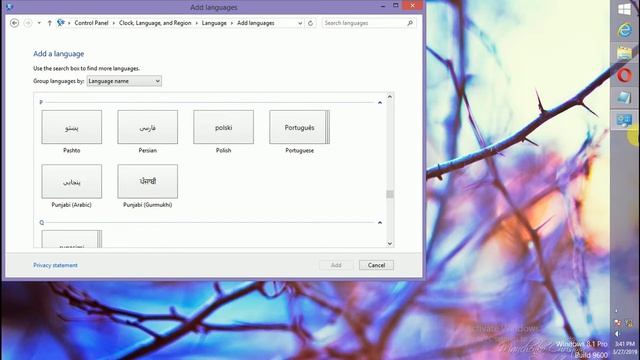Image resolution: width=640 pixels, height=360 pixels.
Task: Click the Refresh button in address bar
Action: (x=311, y=23)
